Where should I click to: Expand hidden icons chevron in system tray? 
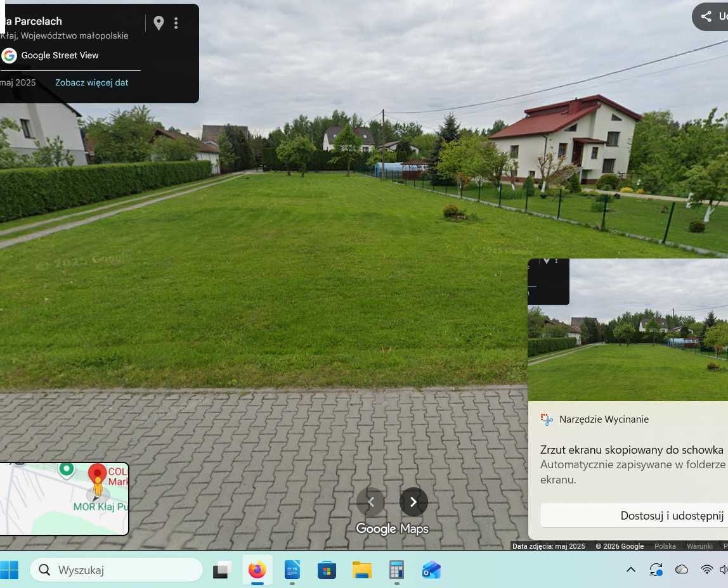click(x=631, y=570)
